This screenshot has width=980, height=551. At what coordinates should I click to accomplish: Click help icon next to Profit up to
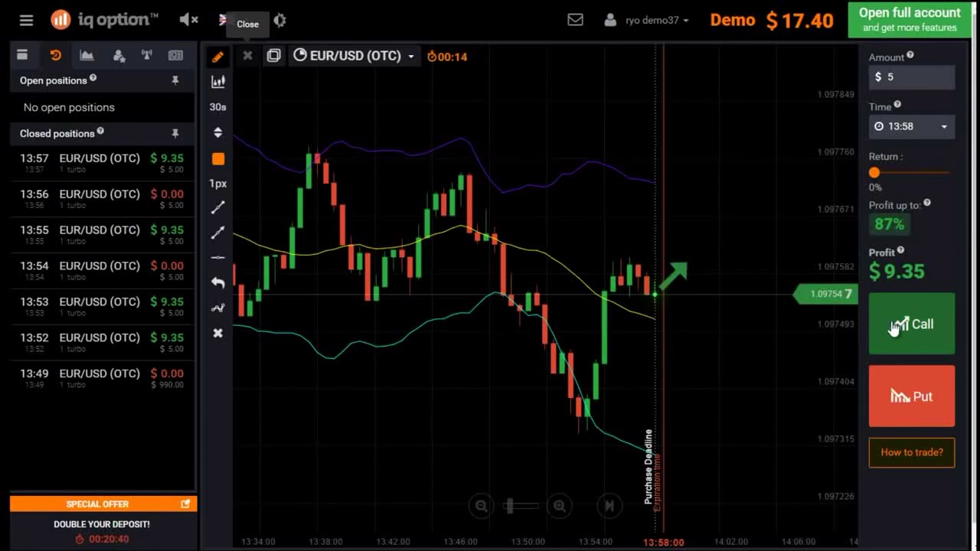click(927, 203)
